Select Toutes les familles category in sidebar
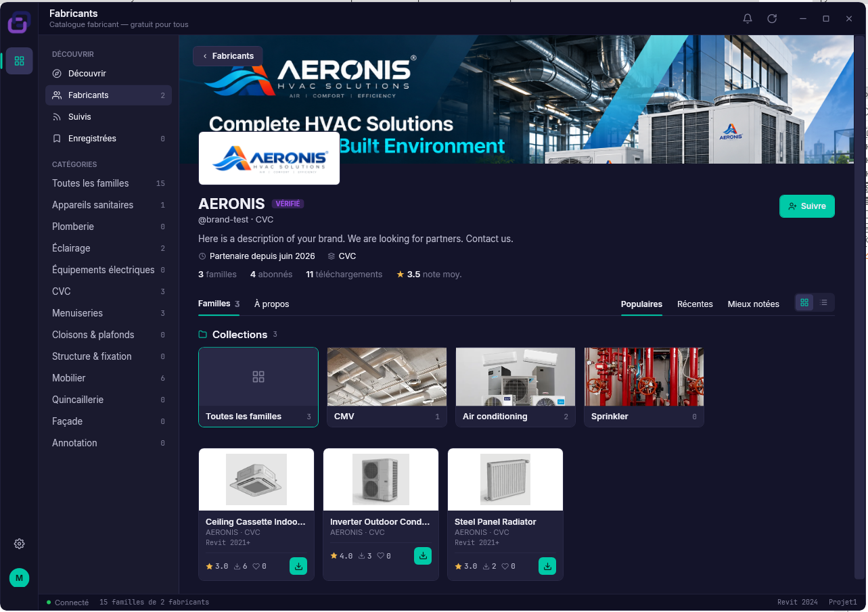Viewport: 868px width, 612px height. tap(109, 183)
